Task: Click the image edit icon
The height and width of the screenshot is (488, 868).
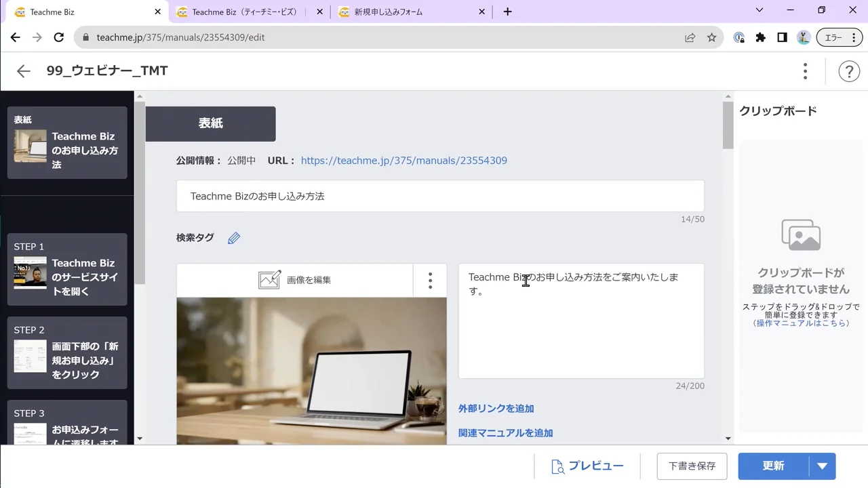Action: [269, 280]
